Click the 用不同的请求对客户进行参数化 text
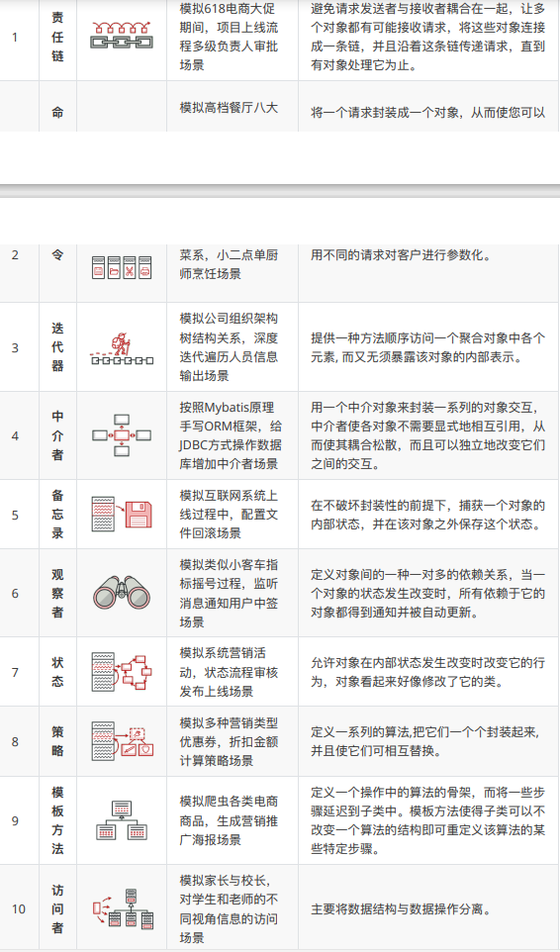Screen dimensions: 560x952 [401, 255]
